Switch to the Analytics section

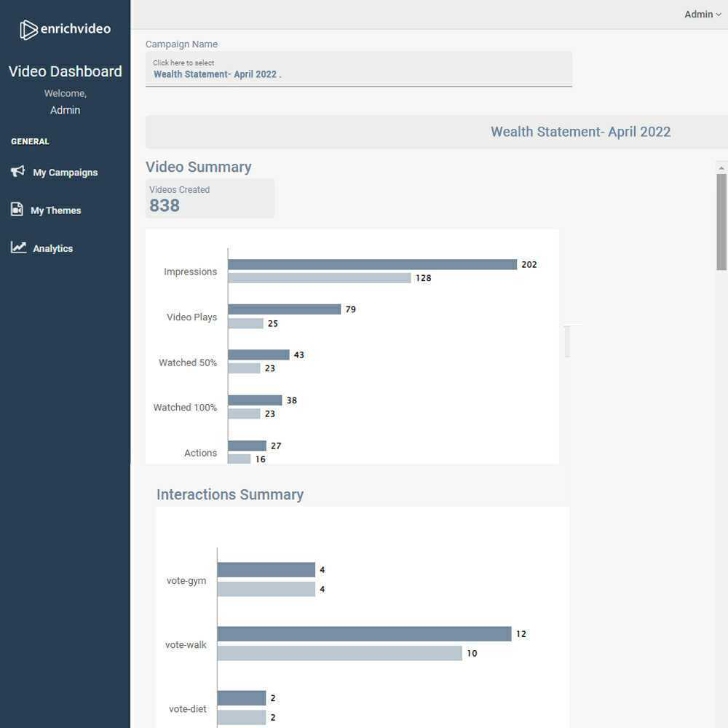coord(52,248)
